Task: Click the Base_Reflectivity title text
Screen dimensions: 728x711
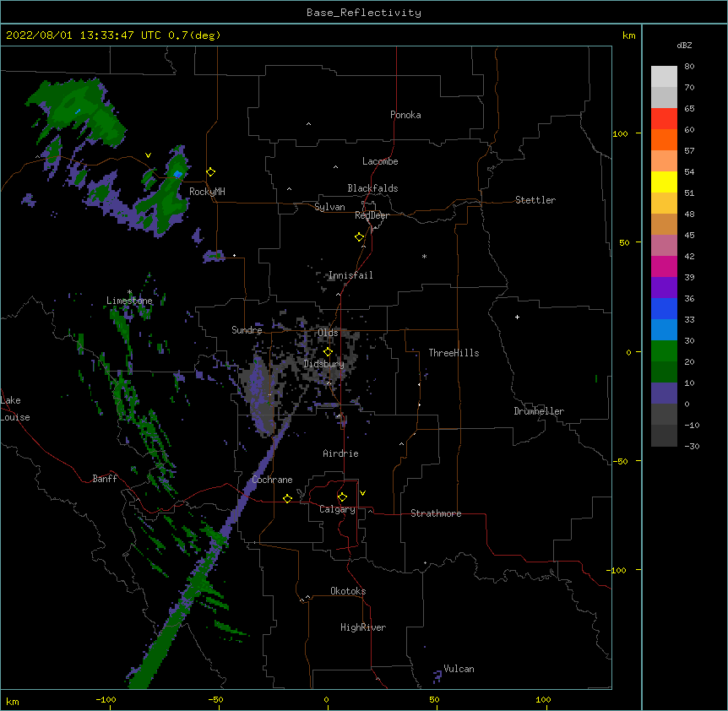Action: tap(364, 13)
